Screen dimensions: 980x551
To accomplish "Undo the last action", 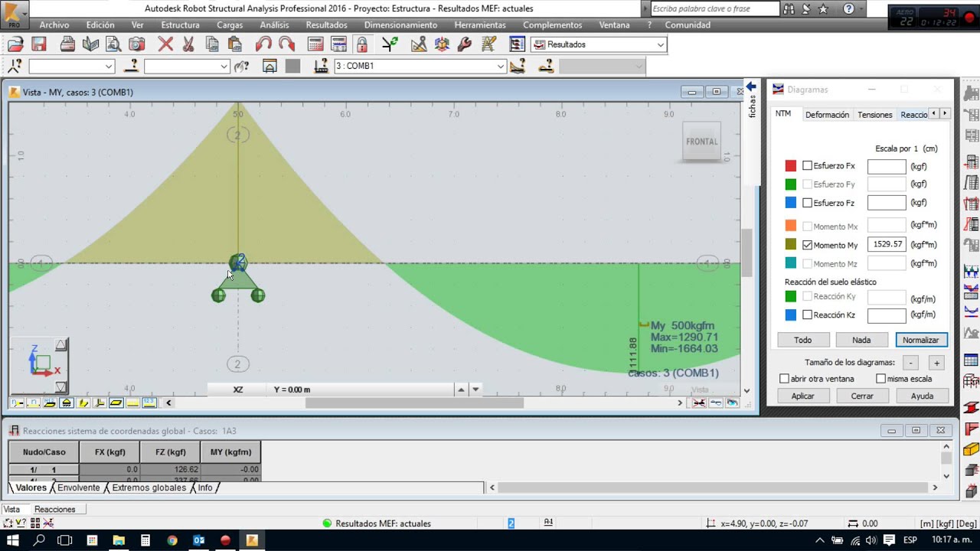I will pos(263,44).
